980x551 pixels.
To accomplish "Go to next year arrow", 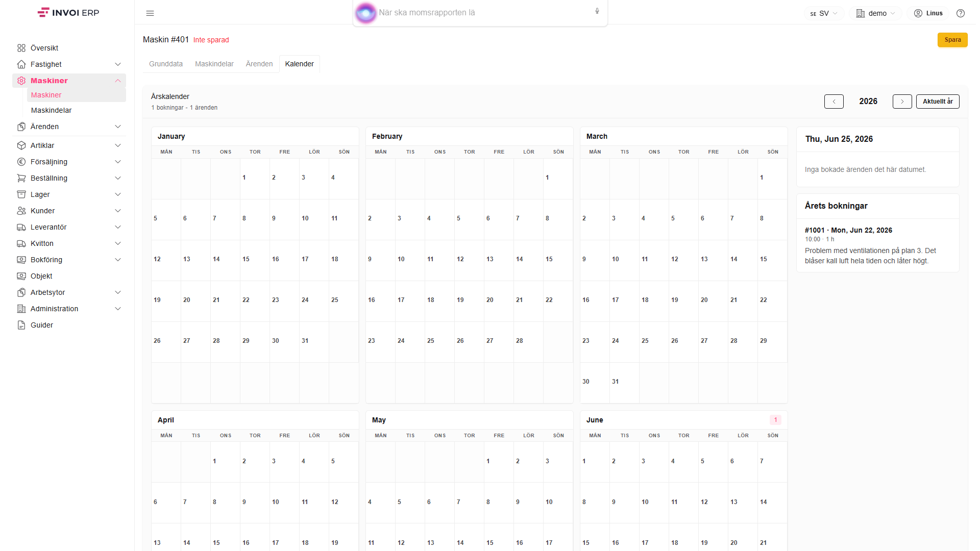I will (902, 102).
